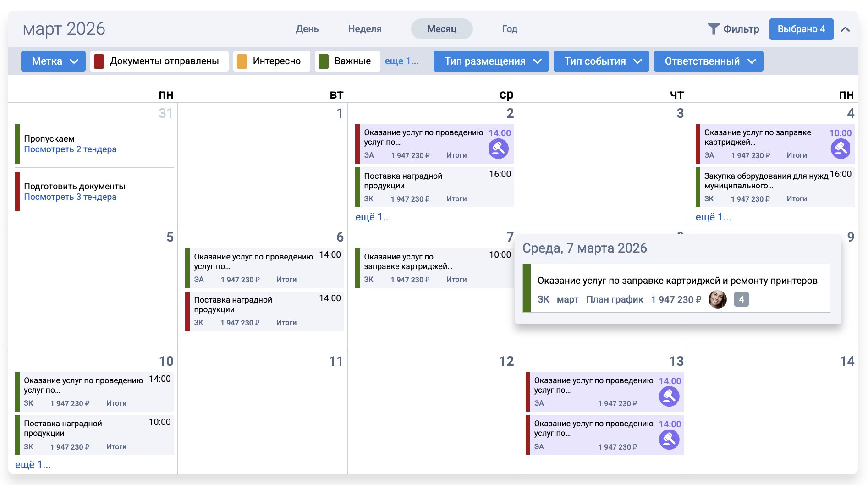Image resolution: width=868 pixels, height=485 pixels.
Task: Collapse the filter panel with chevron
Action: pyautogui.click(x=846, y=29)
